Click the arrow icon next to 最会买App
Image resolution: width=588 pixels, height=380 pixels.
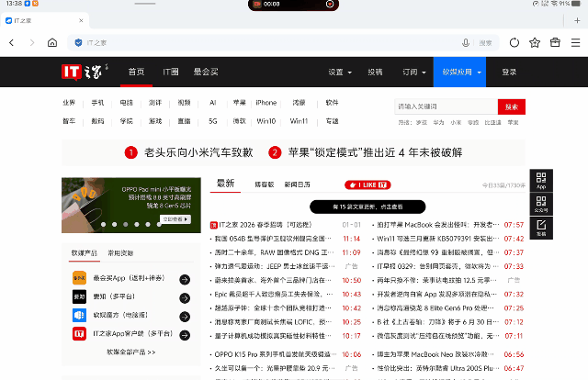coord(185,279)
